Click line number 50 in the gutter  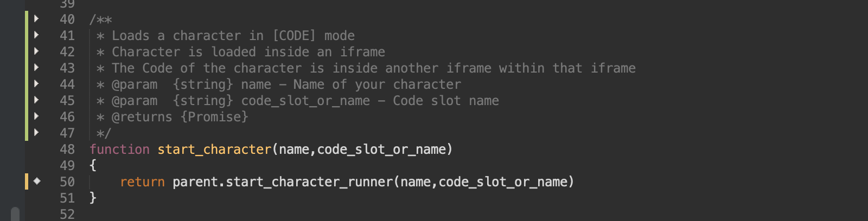[67, 182]
